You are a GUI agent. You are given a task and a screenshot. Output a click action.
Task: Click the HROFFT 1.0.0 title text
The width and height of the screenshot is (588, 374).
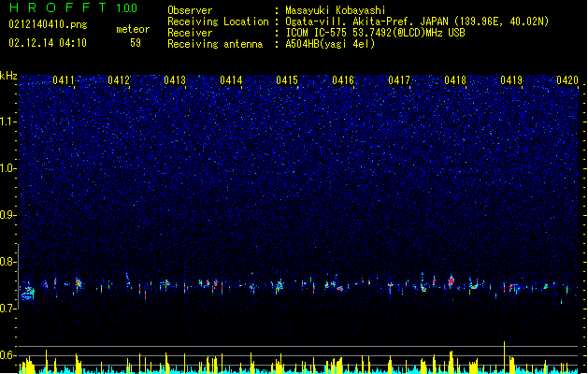(74, 7)
